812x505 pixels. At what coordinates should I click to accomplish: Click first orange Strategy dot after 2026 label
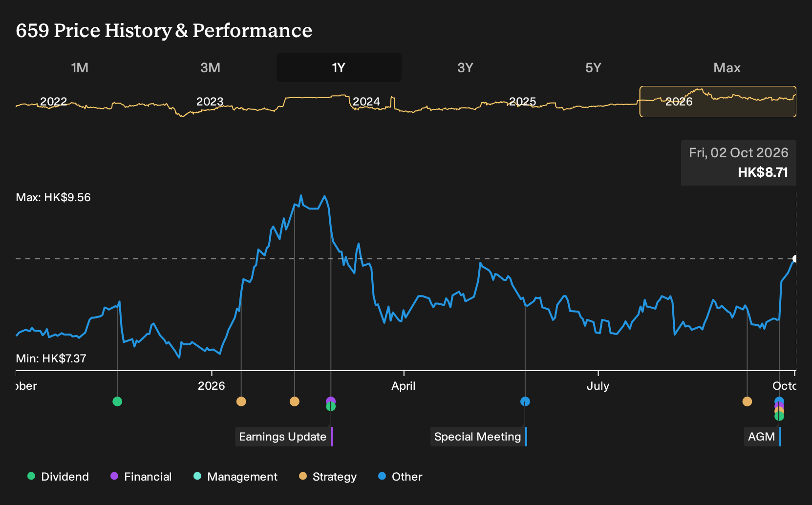[241, 401]
